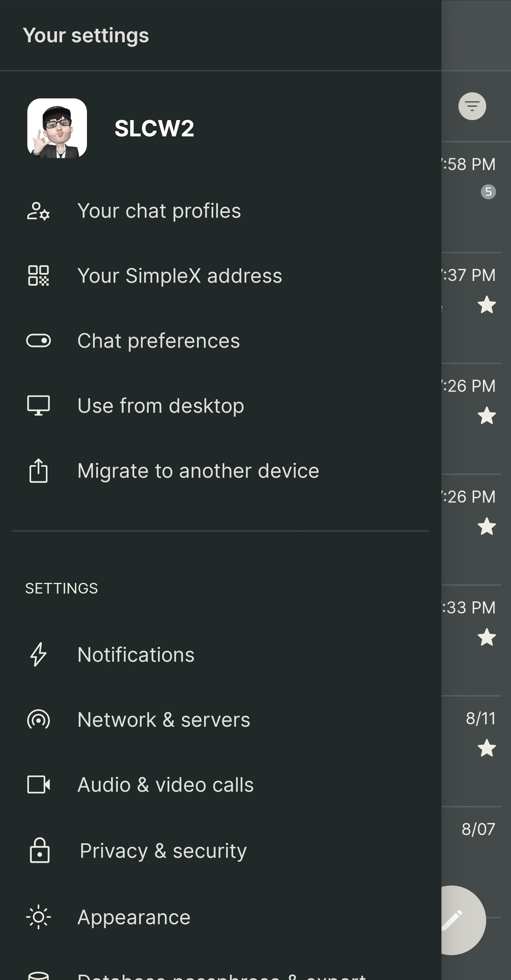This screenshot has width=511, height=980.
Task: Tap the migrate share-arrow icon
Action: [38, 471]
